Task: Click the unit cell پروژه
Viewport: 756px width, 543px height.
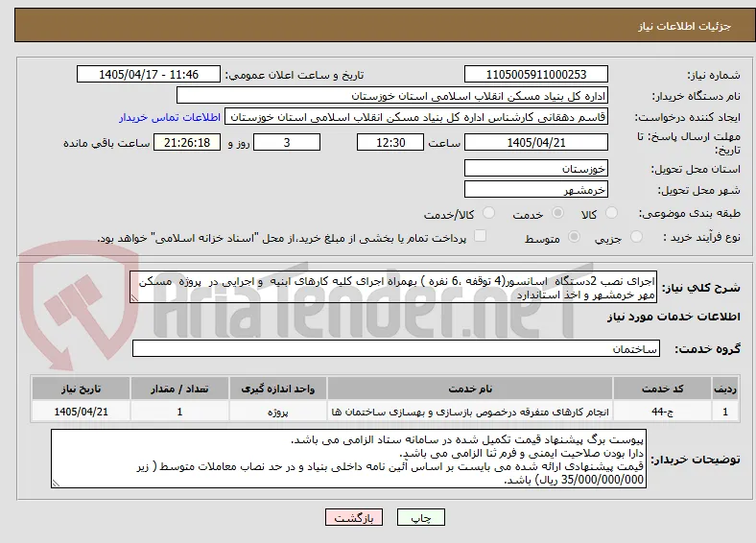Action: 277,412
